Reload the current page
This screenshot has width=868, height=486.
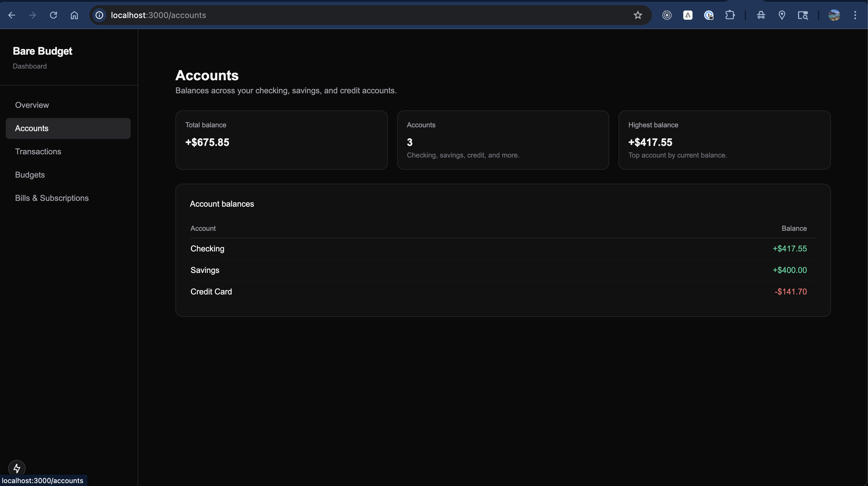coord(53,15)
